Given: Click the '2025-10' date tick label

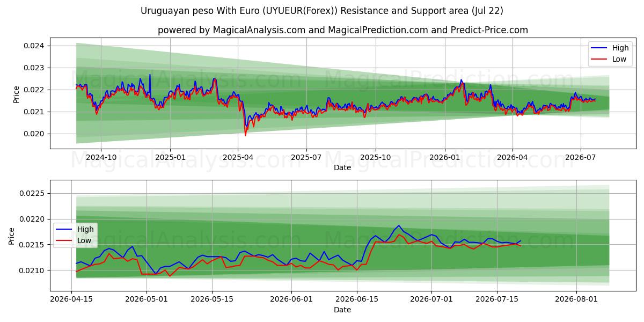Looking at the screenshot, I should tap(375, 157).
